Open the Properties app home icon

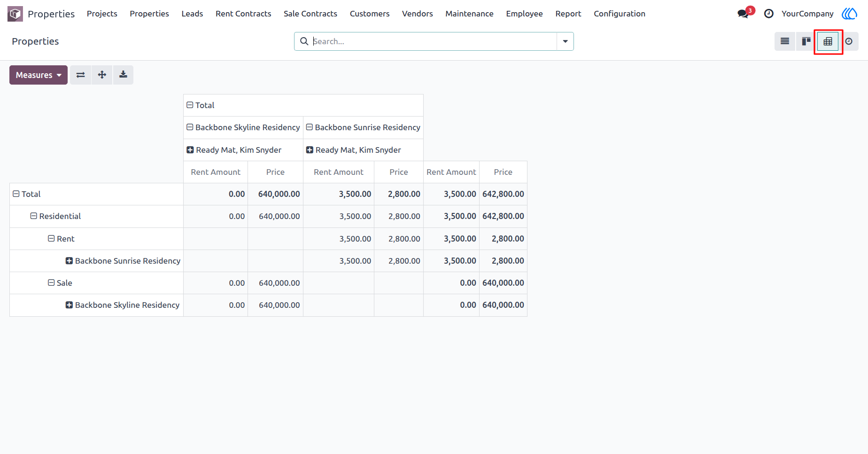pos(15,14)
